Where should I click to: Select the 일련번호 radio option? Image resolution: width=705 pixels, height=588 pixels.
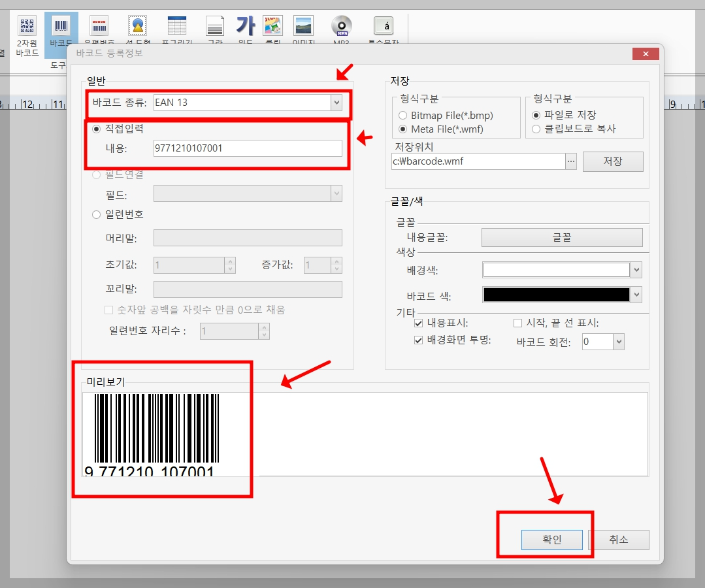[96, 215]
